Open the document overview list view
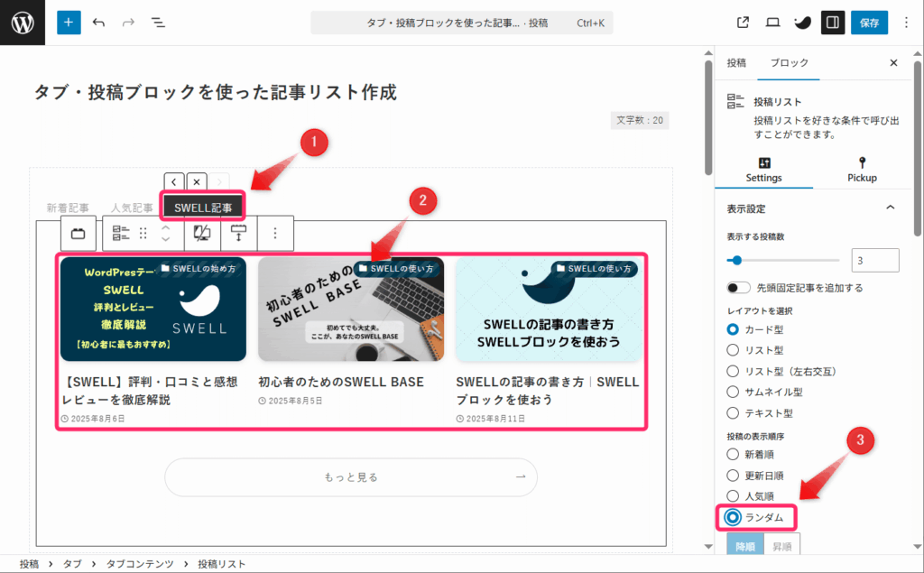Screen dimensions: 924x573 pos(158,23)
